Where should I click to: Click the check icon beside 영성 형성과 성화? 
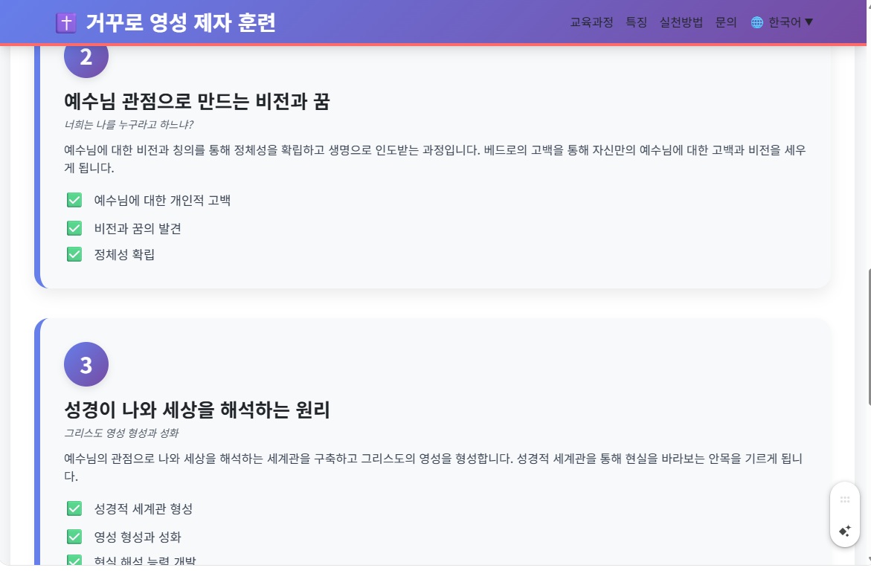pos(74,537)
